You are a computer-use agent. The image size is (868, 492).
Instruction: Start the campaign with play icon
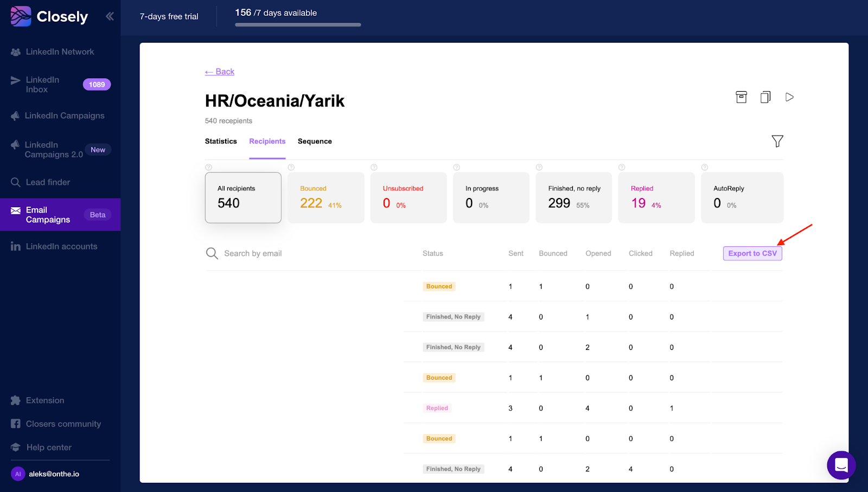coord(789,97)
